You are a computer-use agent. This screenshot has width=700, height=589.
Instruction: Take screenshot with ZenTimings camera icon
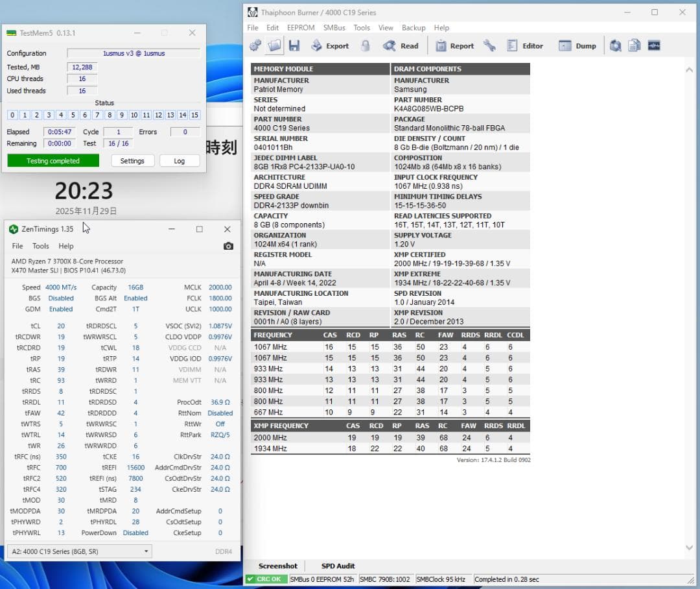pos(228,246)
